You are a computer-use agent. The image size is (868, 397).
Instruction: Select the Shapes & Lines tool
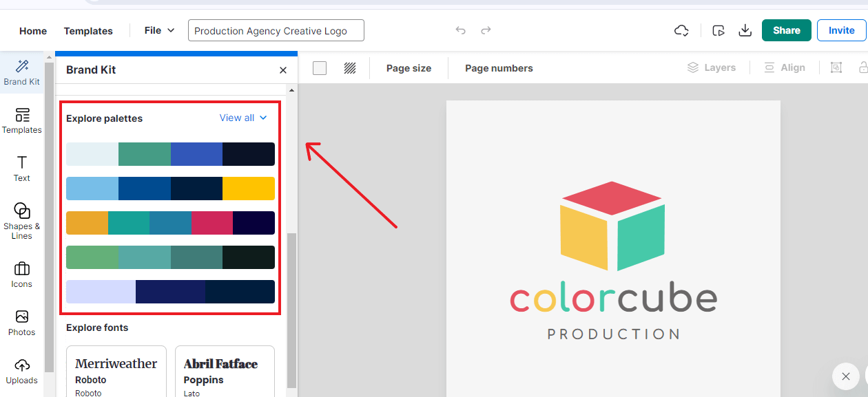(x=21, y=220)
